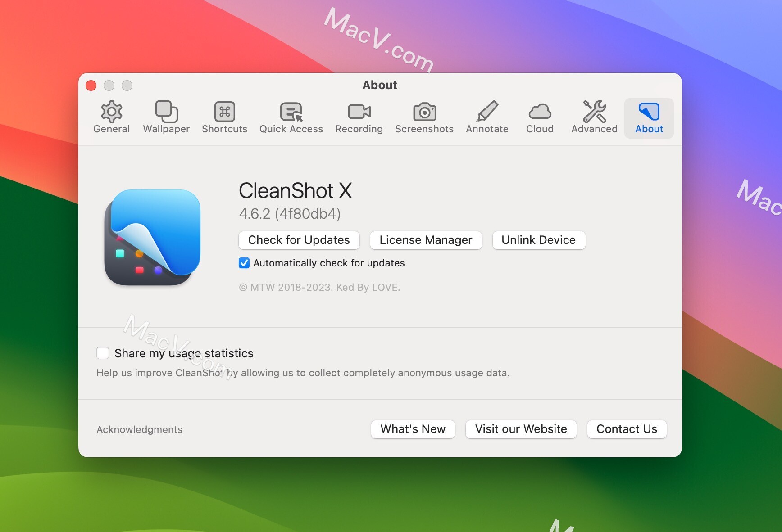
Task: Select the About tab
Action: pos(649,118)
